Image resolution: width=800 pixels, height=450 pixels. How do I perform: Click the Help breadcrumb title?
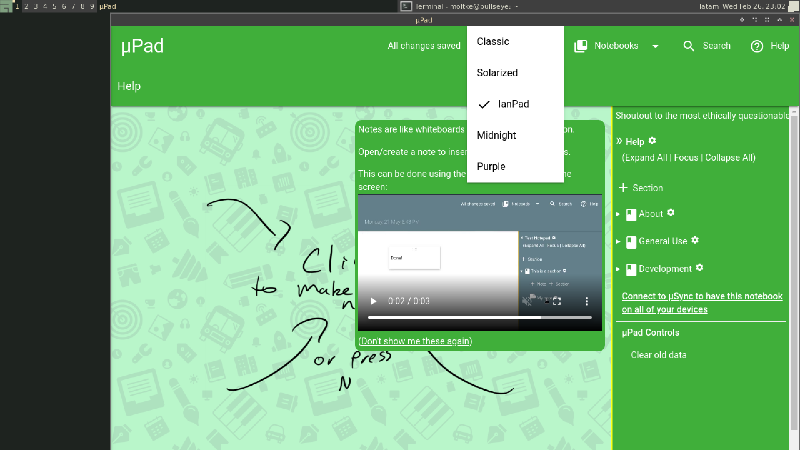click(129, 86)
